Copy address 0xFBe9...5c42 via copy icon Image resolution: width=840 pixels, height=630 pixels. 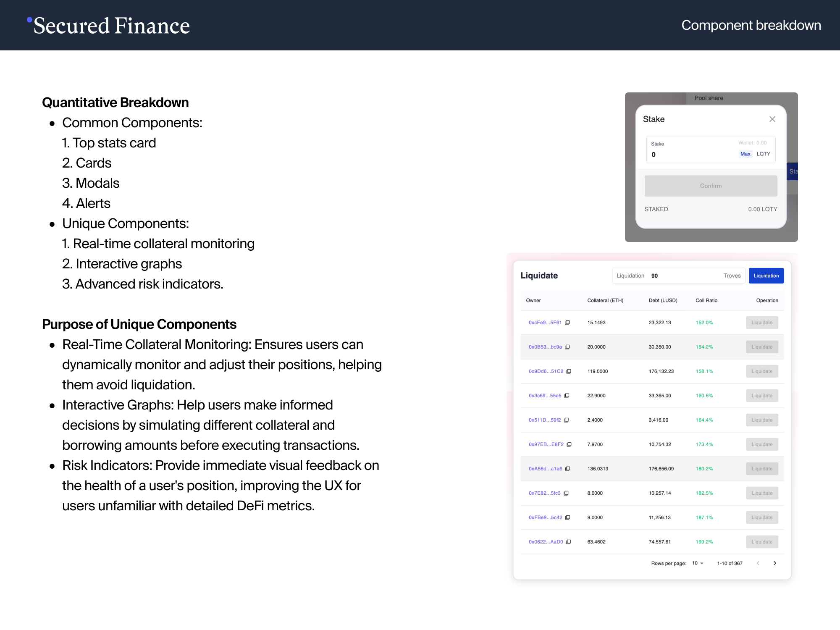click(567, 517)
